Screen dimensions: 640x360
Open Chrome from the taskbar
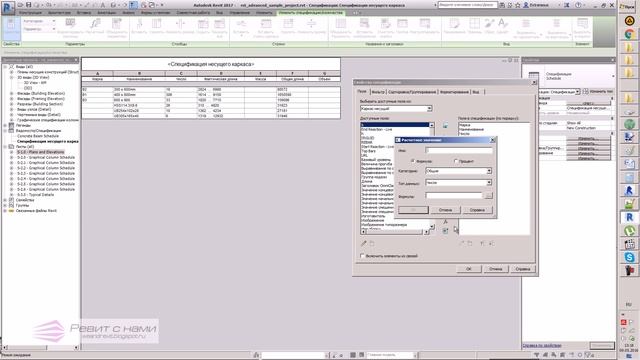tap(629, 34)
